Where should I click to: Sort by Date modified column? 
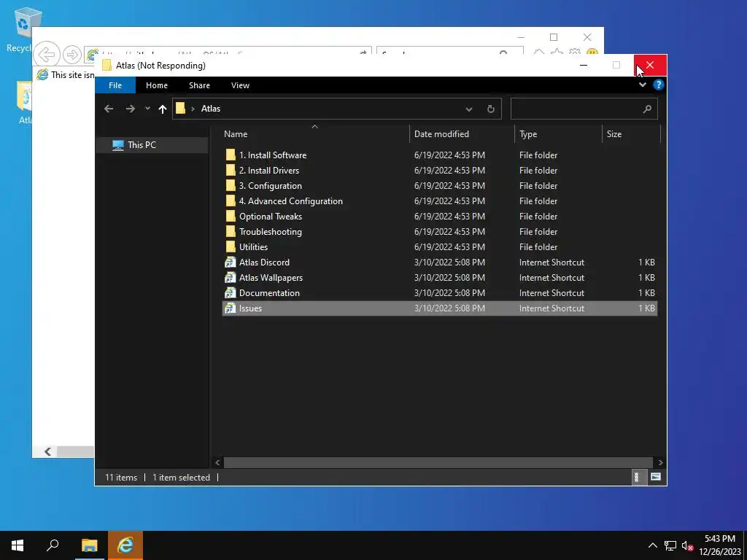point(441,134)
